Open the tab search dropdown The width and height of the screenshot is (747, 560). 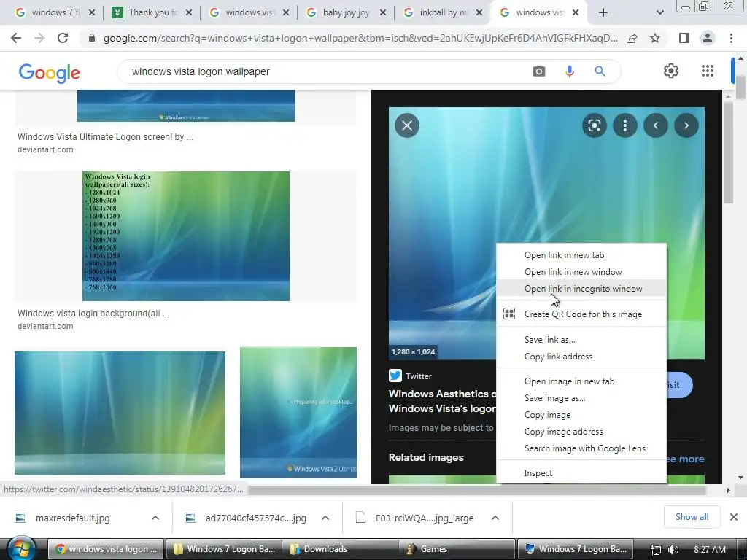click(x=659, y=12)
